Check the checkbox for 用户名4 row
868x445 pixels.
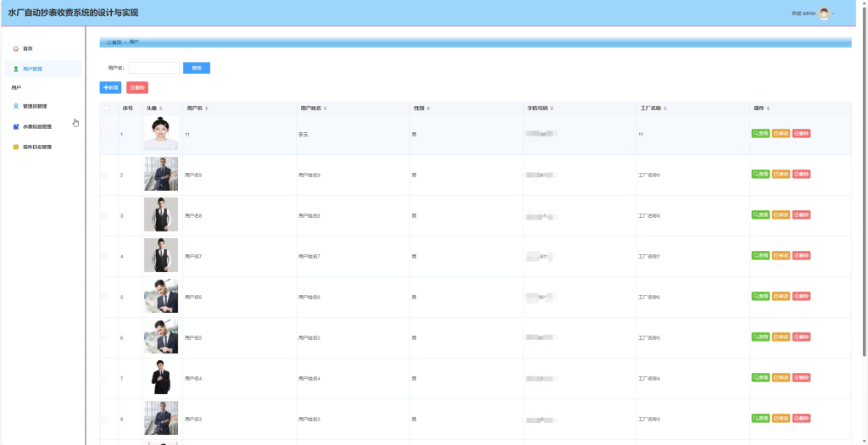[104, 379]
